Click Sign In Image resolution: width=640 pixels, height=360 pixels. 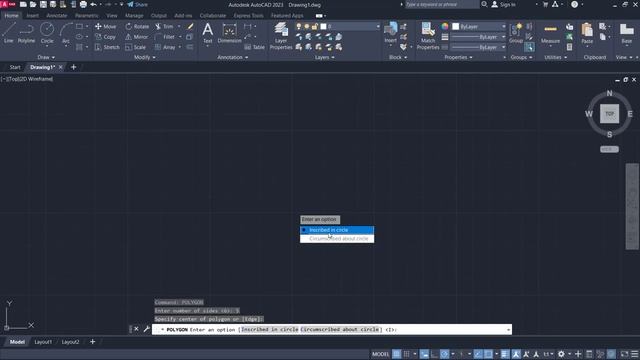[x=504, y=4]
